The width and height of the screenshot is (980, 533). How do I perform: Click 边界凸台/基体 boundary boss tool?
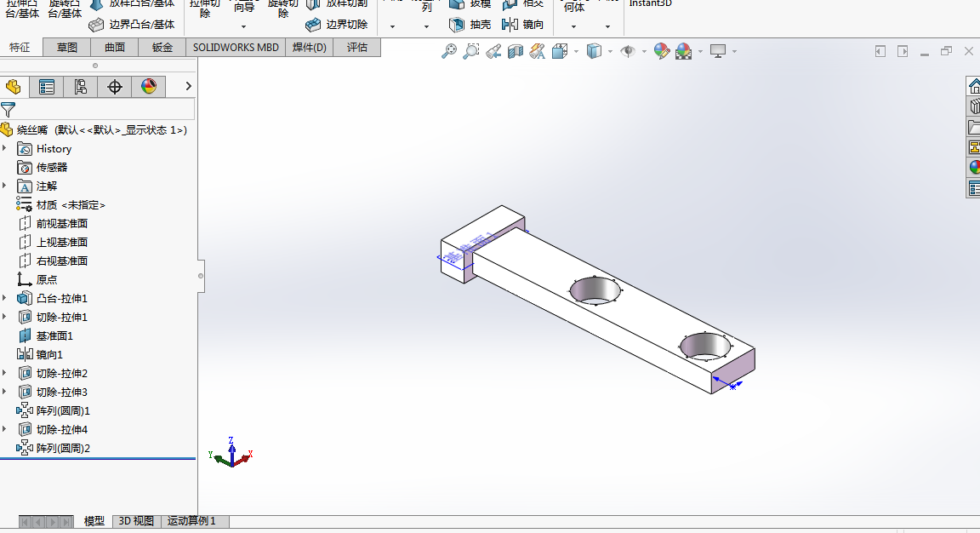[131, 25]
